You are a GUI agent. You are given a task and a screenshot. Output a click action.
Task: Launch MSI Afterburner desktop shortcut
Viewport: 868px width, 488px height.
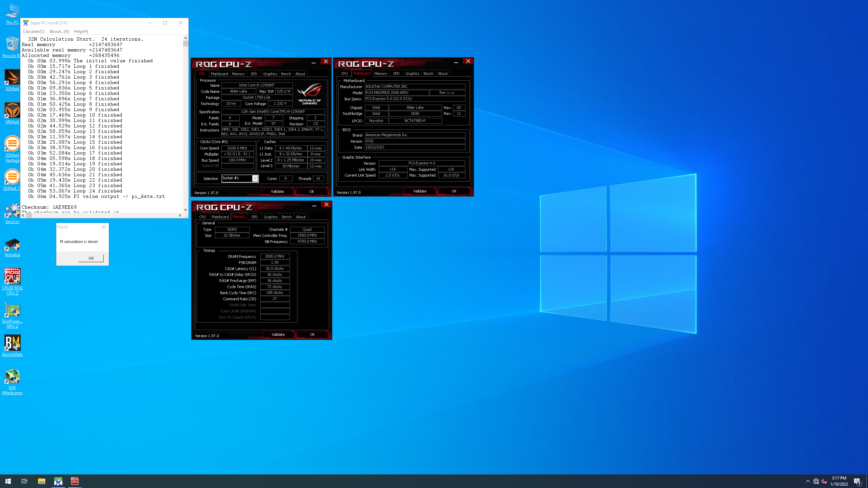pyautogui.click(x=12, y=382)
